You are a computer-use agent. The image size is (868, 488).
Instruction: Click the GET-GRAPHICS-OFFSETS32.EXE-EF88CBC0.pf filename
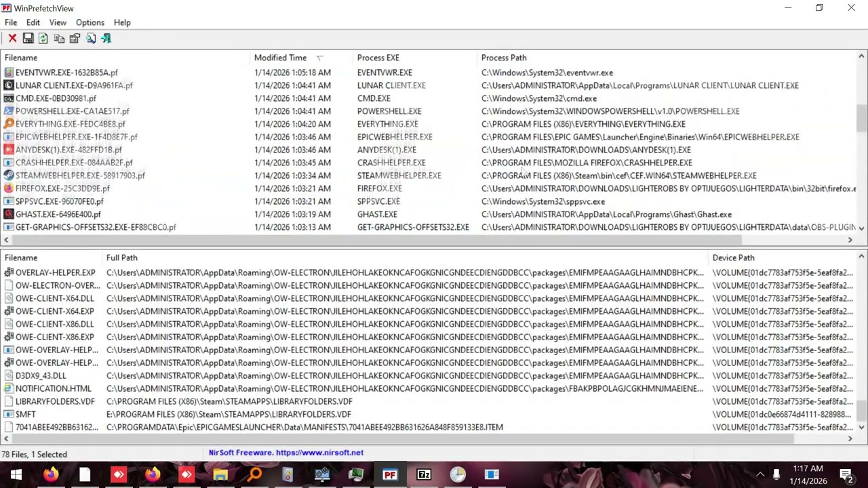96,227
